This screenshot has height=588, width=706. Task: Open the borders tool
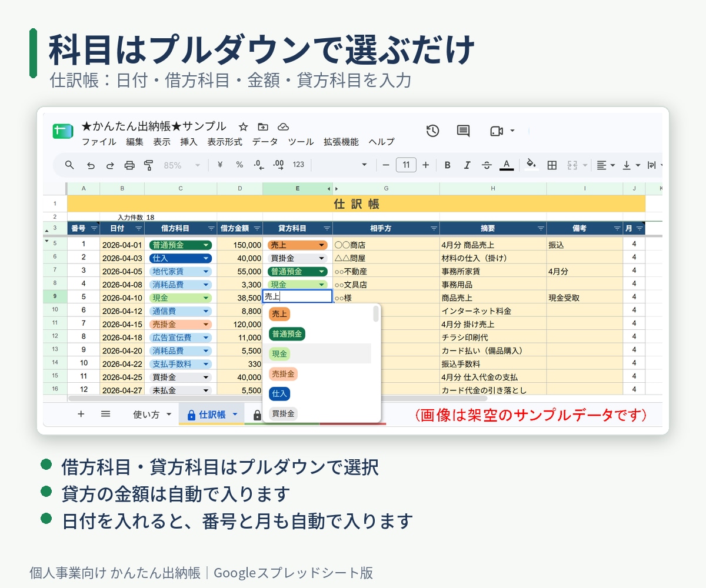[x=552, y=165]
